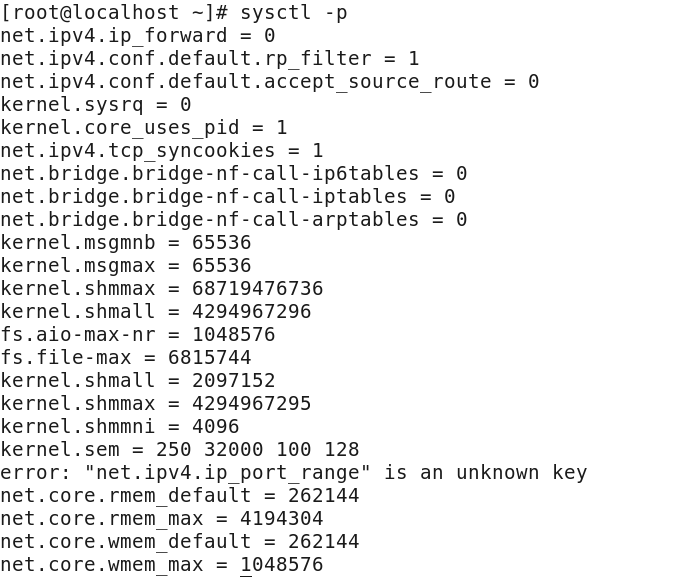This screenshot has height=577, width=686.
Task: Click the kernel.shmmni = 4096 line
Action: (120, 427)
